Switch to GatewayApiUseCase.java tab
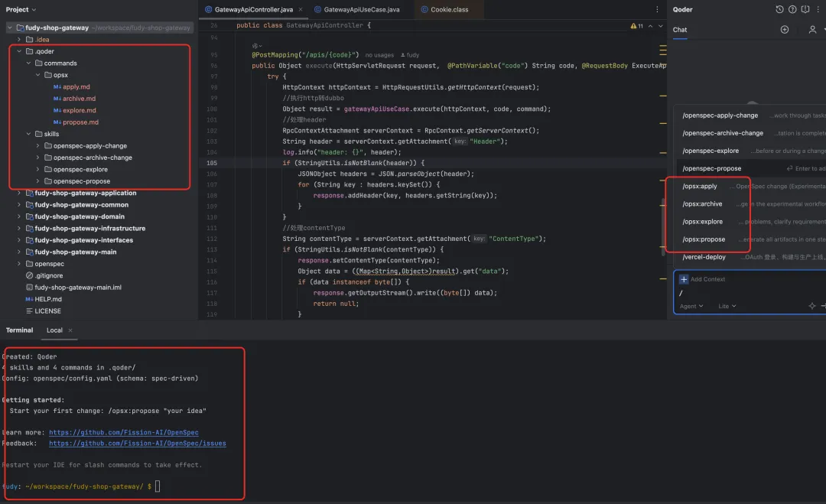Screen dimensions: 826x504 pyautogui.click(x=356, y=9)
